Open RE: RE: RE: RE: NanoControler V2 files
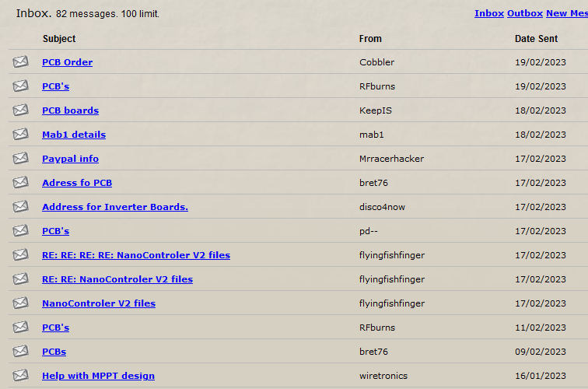The width and height of the screenshot is (588, 389). pos(135,255)
